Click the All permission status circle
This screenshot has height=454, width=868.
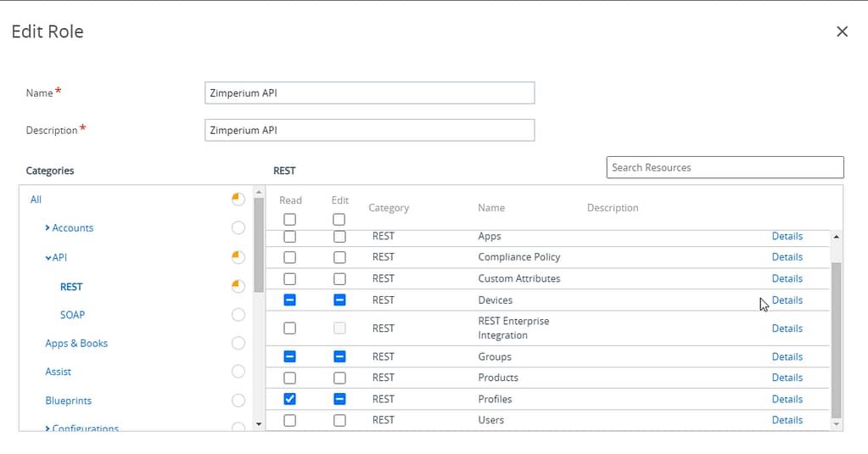point(238,199)
